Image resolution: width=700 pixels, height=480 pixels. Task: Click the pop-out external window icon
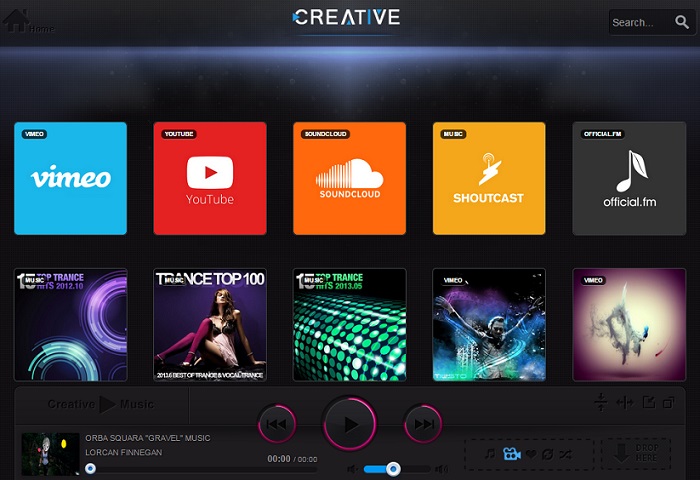point(649,402)
